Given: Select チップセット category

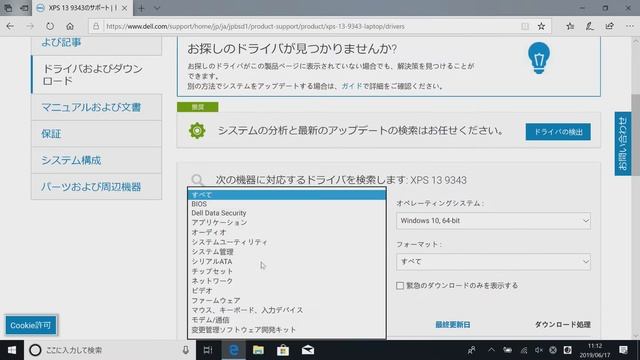Looking at the screenshot, I should [x=287, y=271].
